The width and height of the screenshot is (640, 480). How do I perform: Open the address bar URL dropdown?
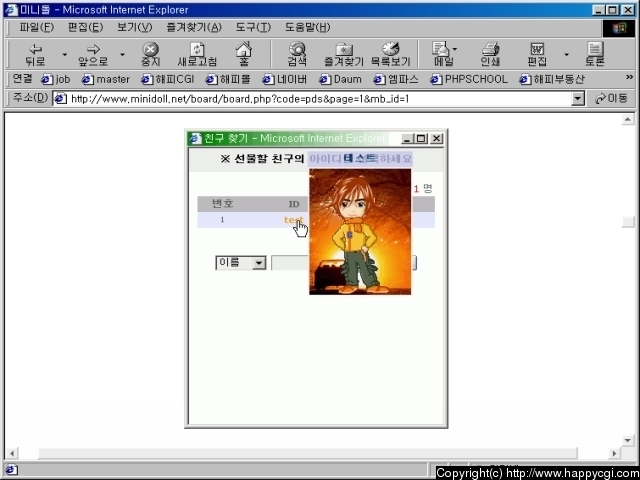(x=578, y=99)
